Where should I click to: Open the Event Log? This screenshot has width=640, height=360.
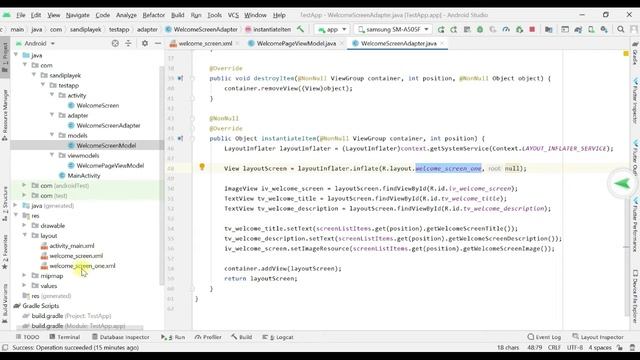(544, 337)
